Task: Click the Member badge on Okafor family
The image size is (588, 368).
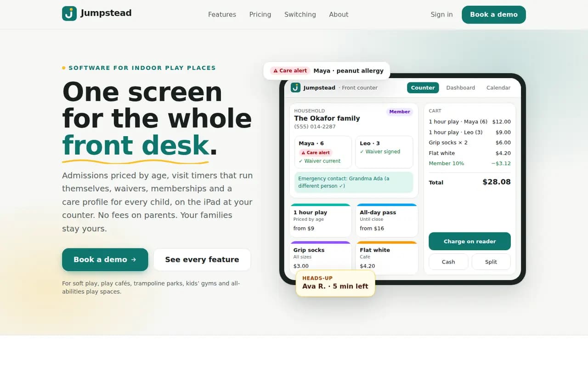Action: click(400, 112)
